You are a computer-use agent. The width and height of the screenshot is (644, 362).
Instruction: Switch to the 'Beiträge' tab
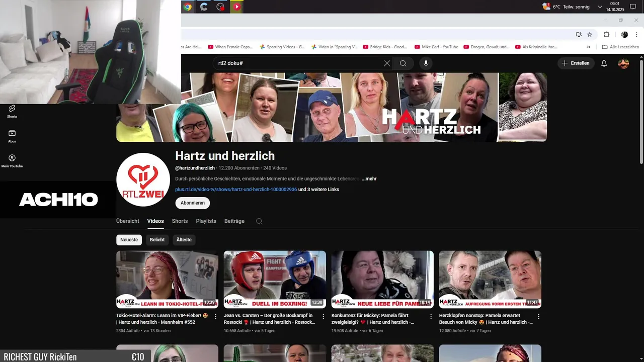pyautogui.click(x=234, y=221)
